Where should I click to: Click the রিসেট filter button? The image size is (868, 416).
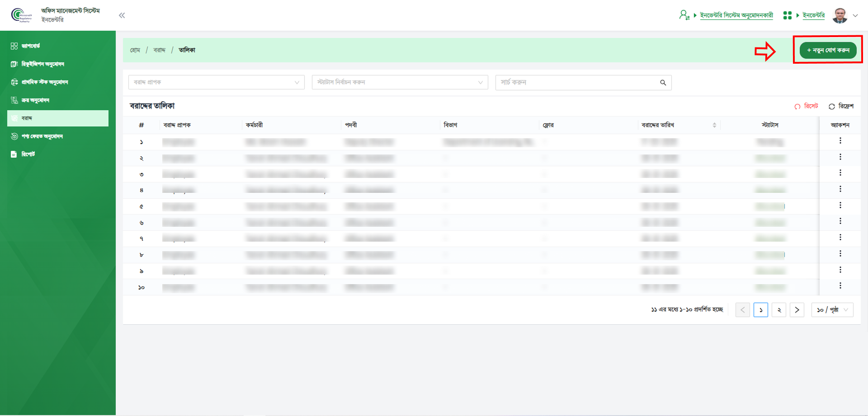coord(806,106)
